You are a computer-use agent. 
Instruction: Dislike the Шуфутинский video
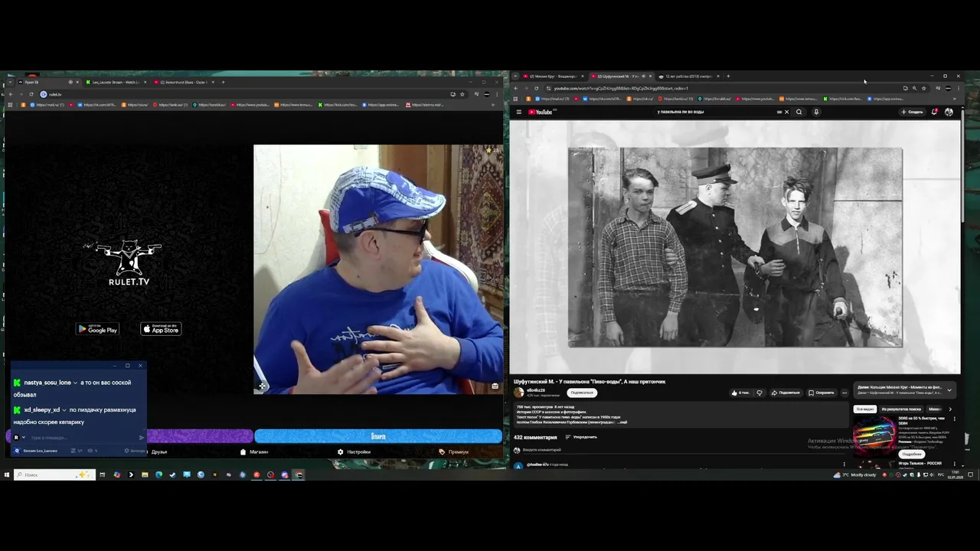(x=759, y=393)
